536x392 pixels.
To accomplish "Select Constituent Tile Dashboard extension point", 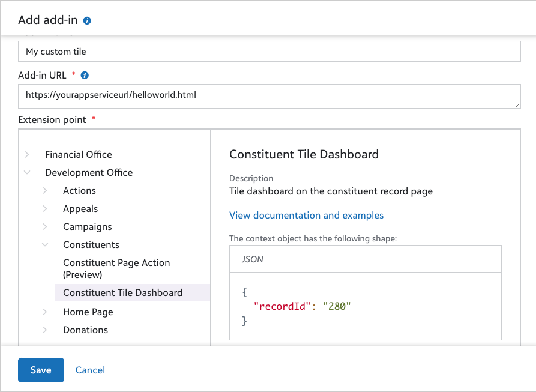I will coord(122,293).
